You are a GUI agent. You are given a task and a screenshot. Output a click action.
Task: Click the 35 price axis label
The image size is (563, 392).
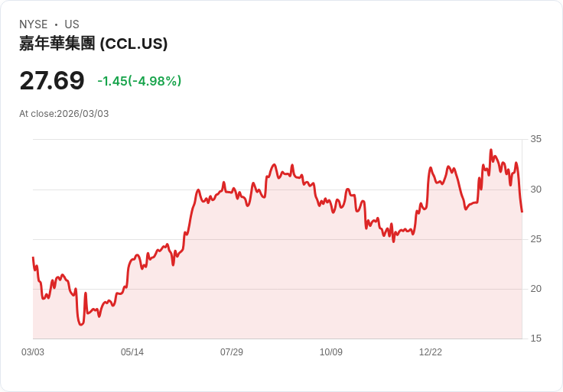(x=535, y=139)
